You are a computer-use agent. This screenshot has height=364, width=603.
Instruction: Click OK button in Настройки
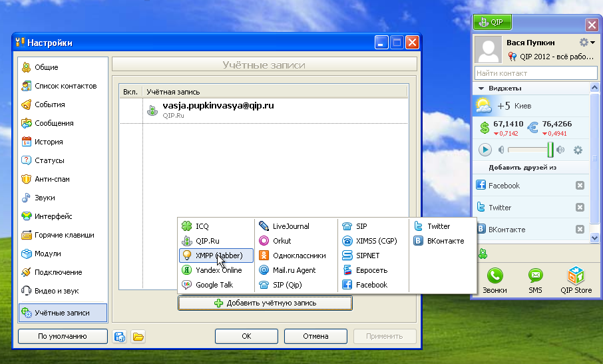tap(246, 336)
